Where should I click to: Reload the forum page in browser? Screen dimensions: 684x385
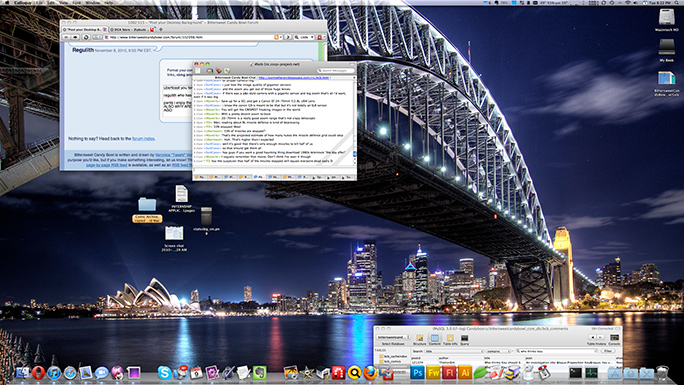86,37
